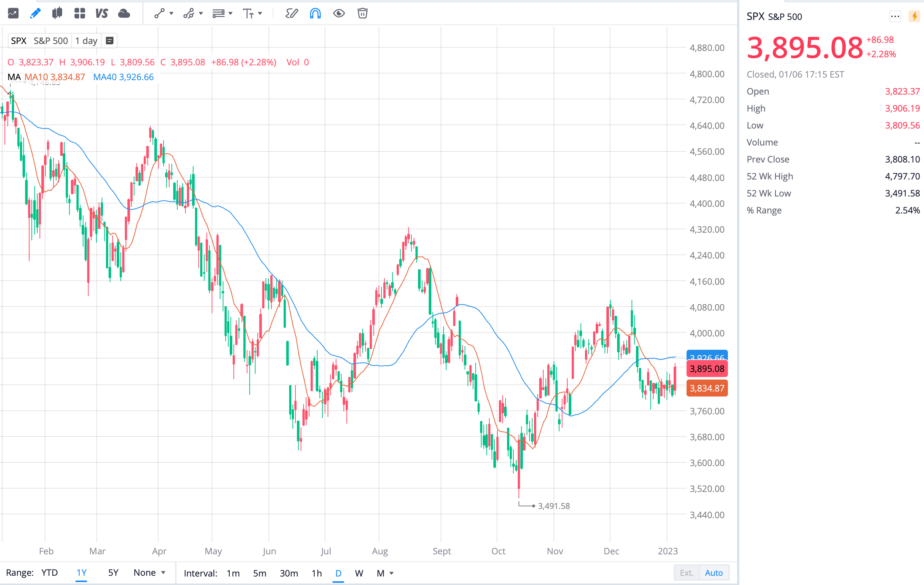Expand the trend line tool dropdown arrow

pyautogui.click(x=171, y=14)
